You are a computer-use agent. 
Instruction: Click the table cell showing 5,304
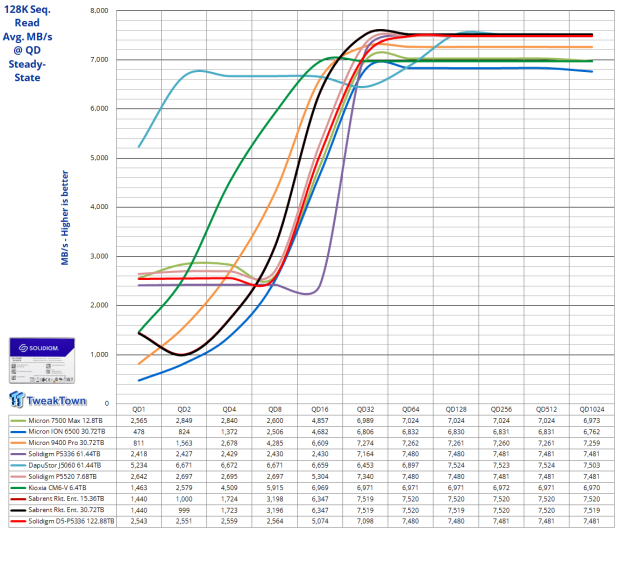320,477
